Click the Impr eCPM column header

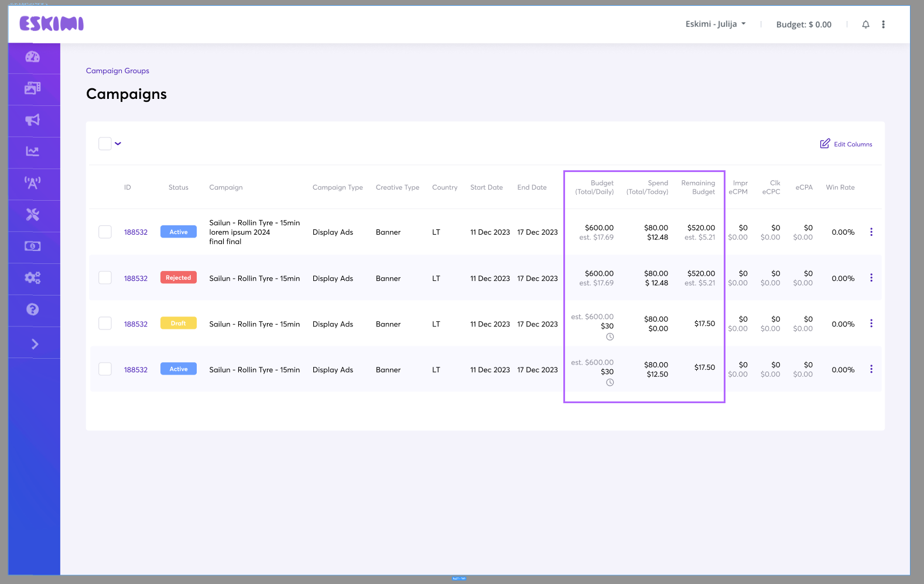[738, 187]
